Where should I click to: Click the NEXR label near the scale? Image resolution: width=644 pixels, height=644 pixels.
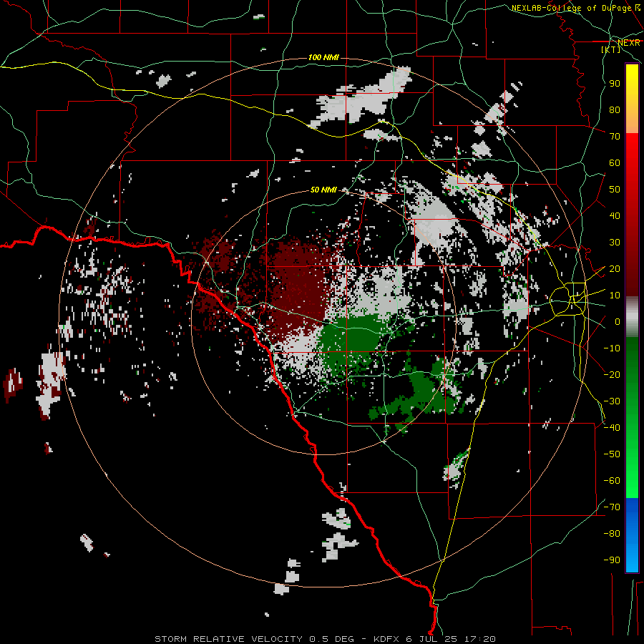[629, 43]
